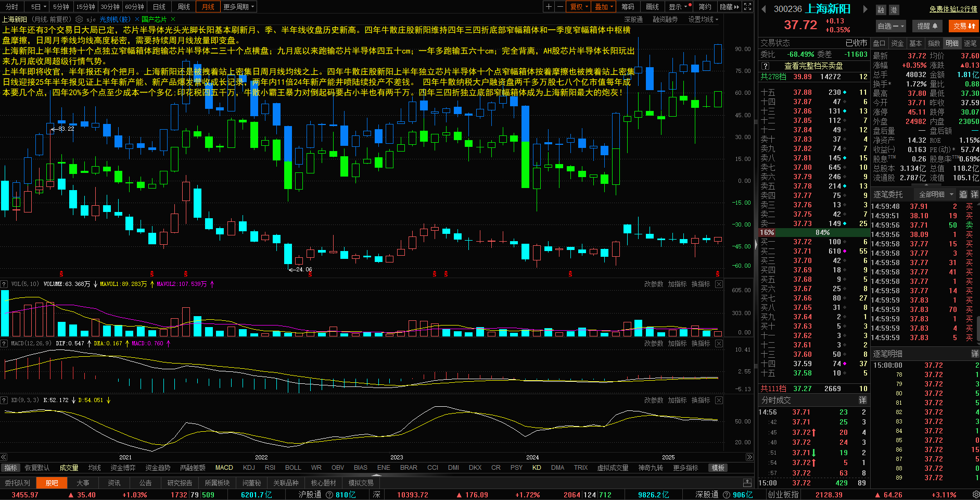Zoom out chart with minus icon
This screenshot has height=500, width=980.
point(560,7)
